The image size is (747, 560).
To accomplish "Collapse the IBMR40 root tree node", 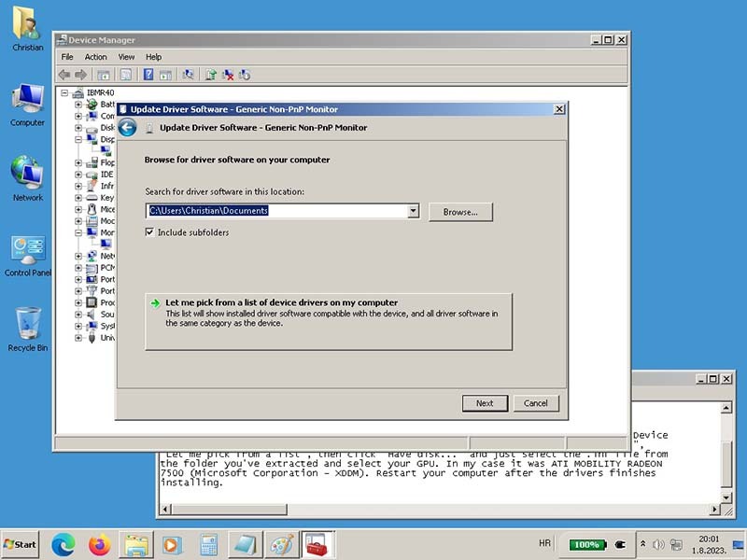I will [65, 93].
